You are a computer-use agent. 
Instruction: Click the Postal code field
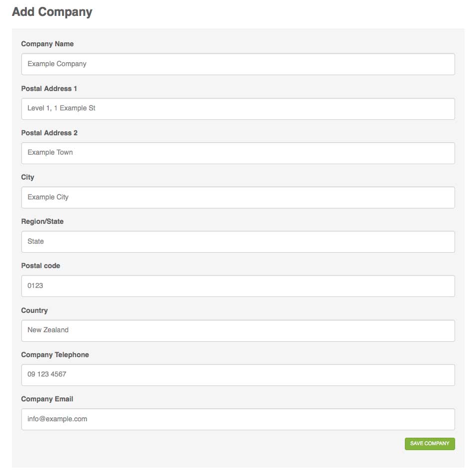[238, 286]
